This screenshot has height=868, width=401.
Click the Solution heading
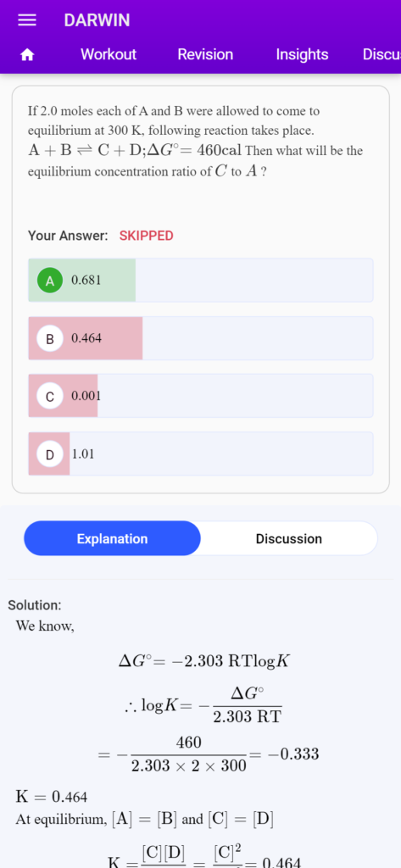click(x=35, y=605)
